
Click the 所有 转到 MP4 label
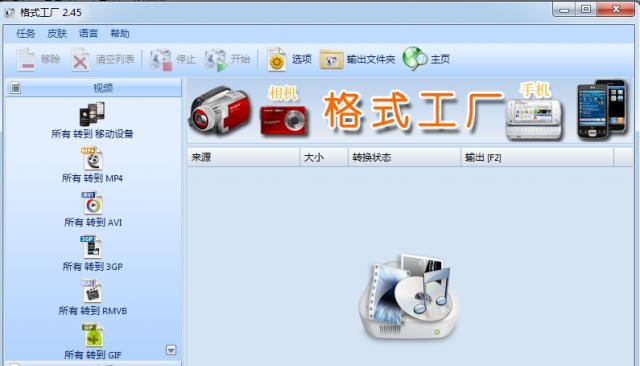coord(92,178)
